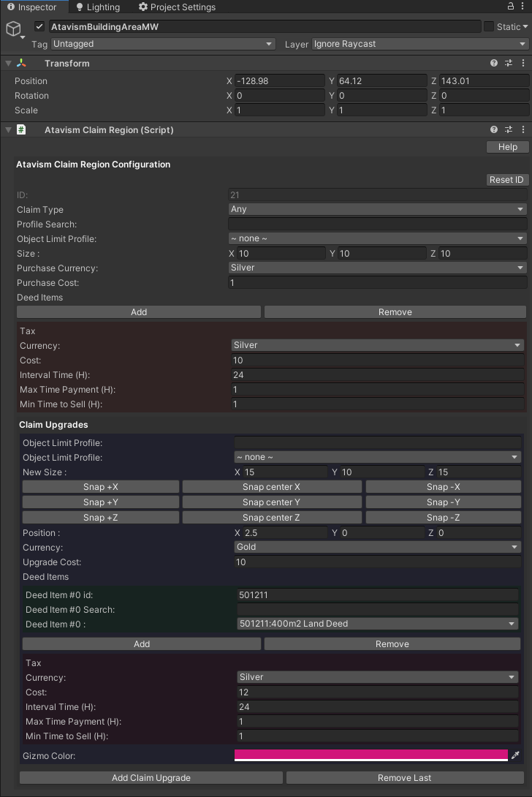Open the Purchase Currency dropdown
The width and height of the screenshot is (532, 797).
pos(377,268)
